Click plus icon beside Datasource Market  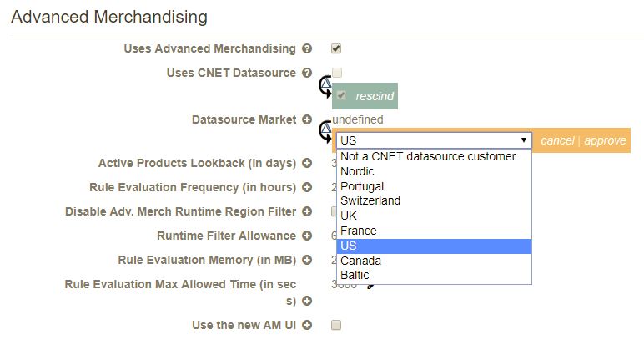(x=307, y=119)
